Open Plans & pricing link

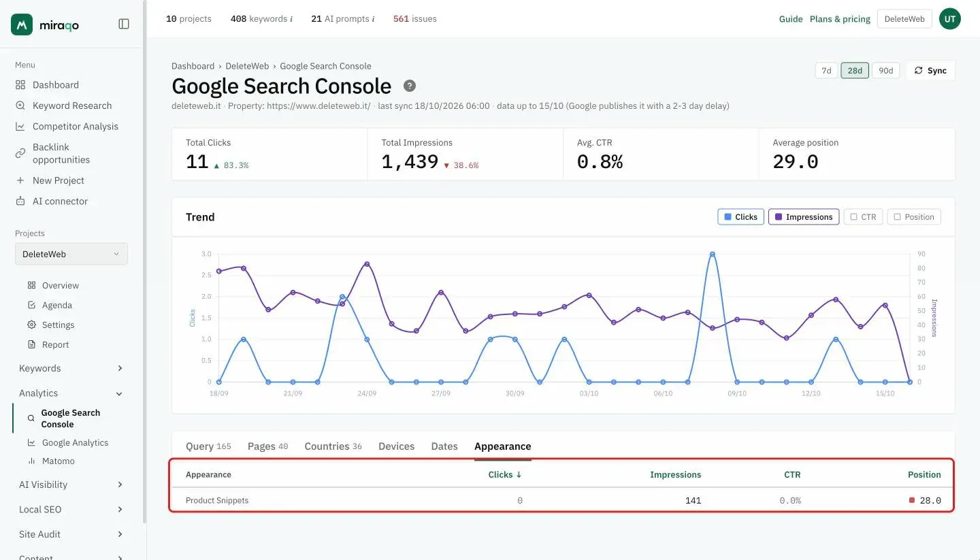click(x=840, y=19)
